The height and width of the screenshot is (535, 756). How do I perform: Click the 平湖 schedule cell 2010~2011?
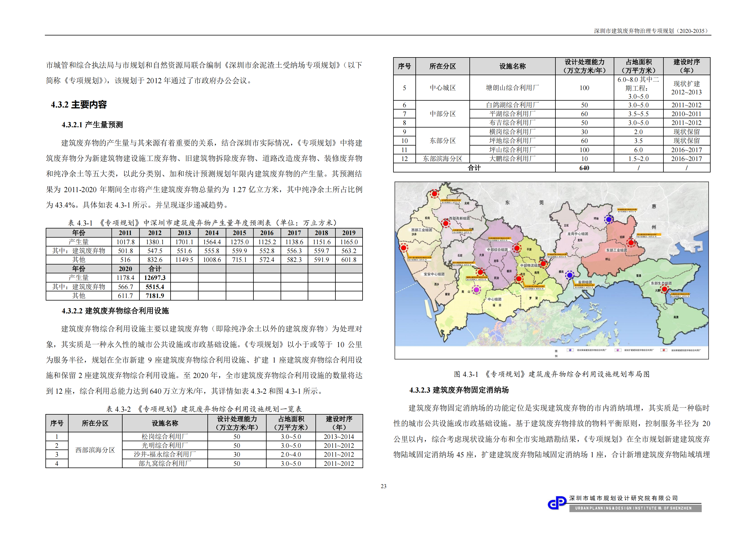(x=687, y=114)
